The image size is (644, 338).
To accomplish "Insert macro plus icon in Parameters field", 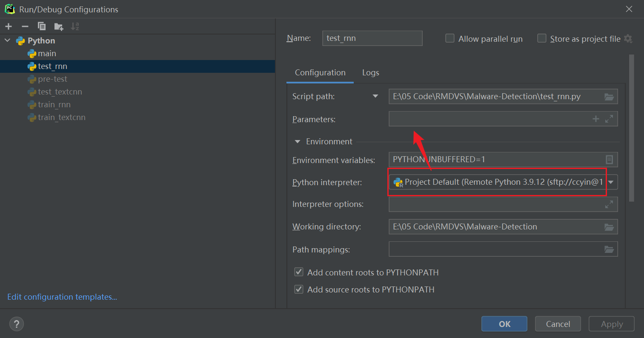I will click(x=596, y=119).
